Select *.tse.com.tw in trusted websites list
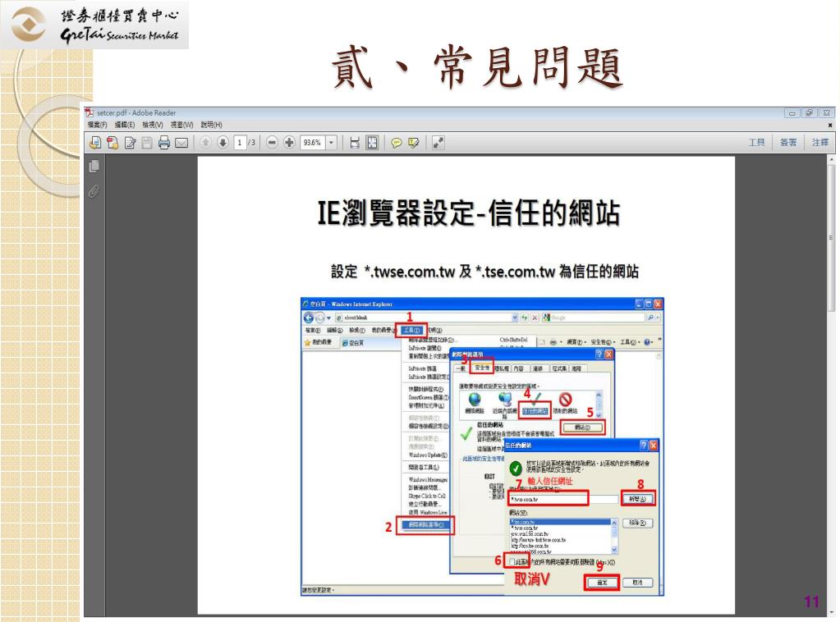The image size is (840, 622). click(560, 522)
